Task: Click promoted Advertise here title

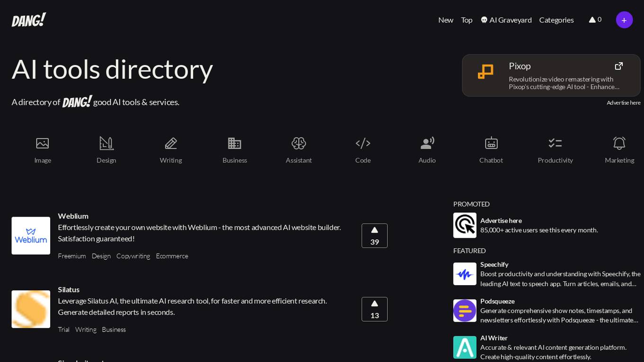Action: point(501,220)
